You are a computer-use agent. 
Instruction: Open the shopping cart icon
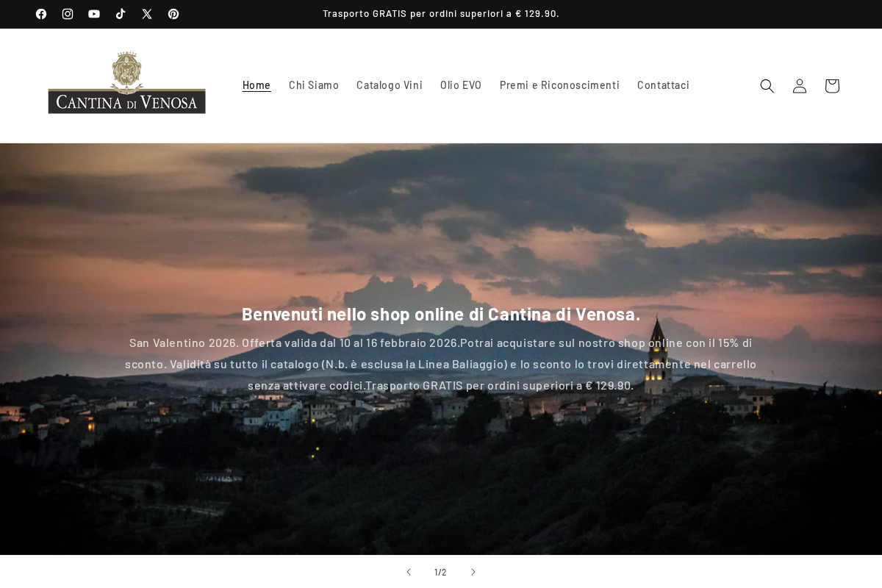point(832,86)
